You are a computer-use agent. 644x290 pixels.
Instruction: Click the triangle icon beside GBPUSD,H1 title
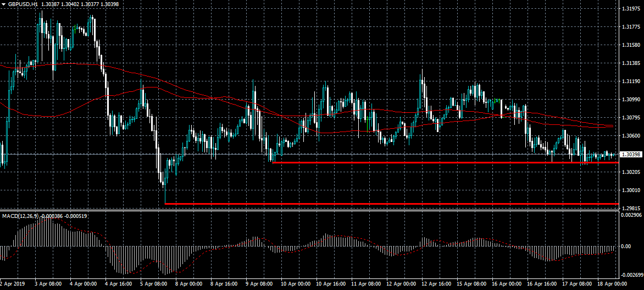(4, 4)
